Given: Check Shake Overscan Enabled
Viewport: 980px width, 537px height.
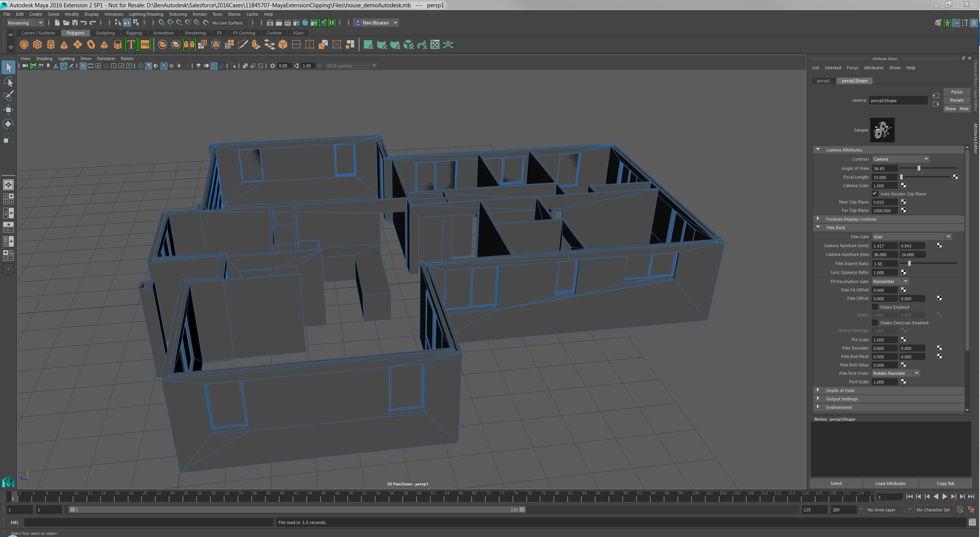Looking at the screenshot, I should 874,322.
